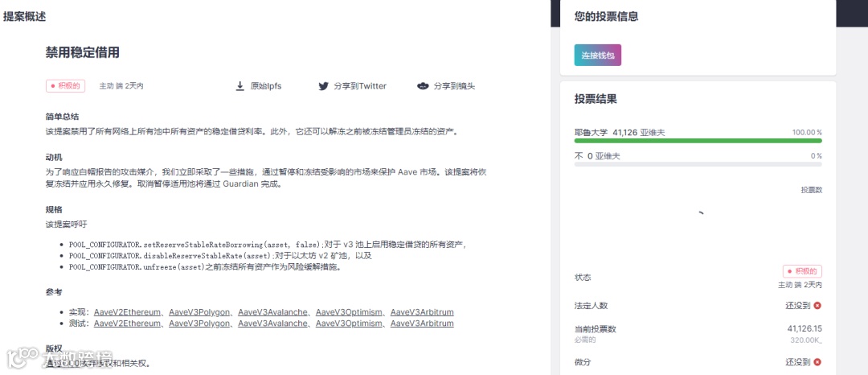Click the 提案概述 heading
The height and width of the screenshot is (375, 868).
click(x=24, y=17)
